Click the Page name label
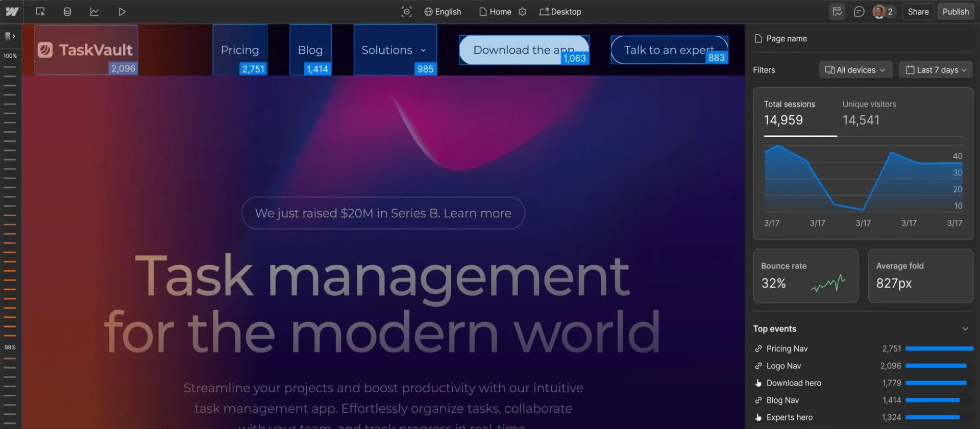The image size is (980, 429). pos(787,38)
